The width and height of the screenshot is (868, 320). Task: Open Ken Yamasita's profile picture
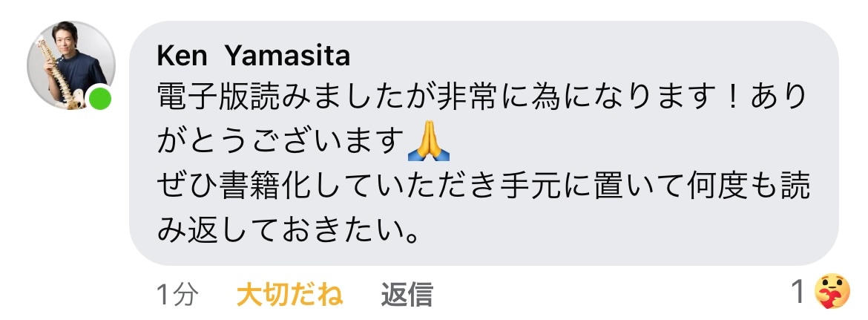[x=71, y=65]
